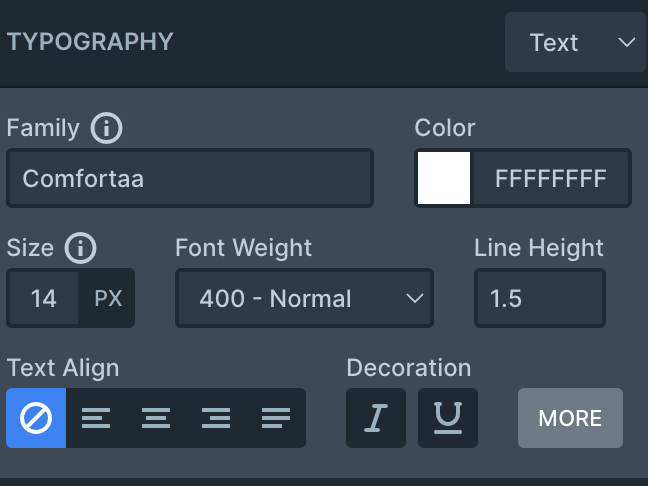648x486 pixels.
Task: Click the FFFFFFFF hex color field
Action: 551,178
